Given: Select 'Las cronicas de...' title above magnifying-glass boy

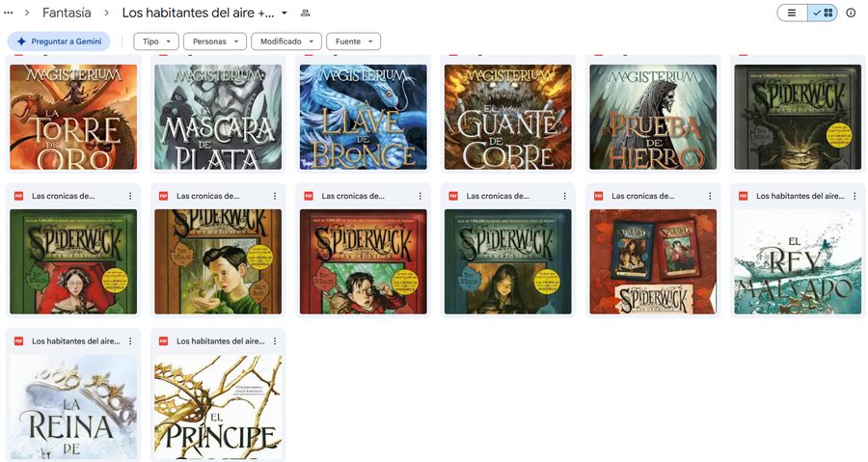Looking at the screenshot, I should click(x=353, y=196).
